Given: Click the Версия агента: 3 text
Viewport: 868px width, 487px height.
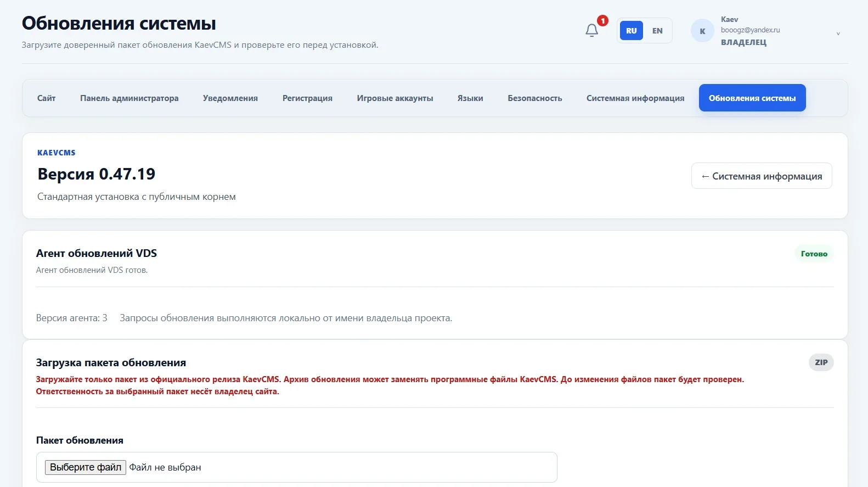Looking at the screenshot, I should click(x=72, y=318).
